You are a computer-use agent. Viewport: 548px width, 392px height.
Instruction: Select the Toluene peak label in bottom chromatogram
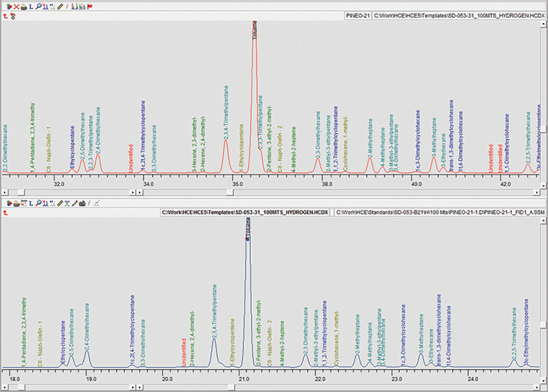pos(248,229)
